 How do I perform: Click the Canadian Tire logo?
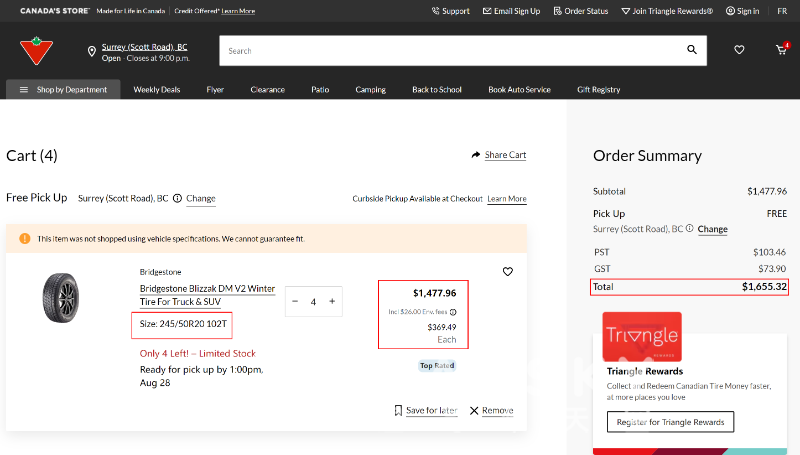(38, 50)
